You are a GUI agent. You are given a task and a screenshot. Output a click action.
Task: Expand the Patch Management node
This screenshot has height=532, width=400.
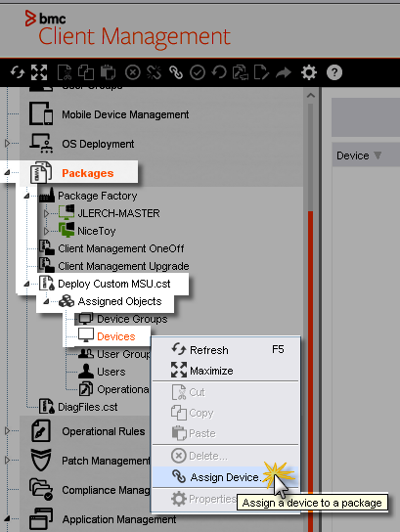(7, 460)
